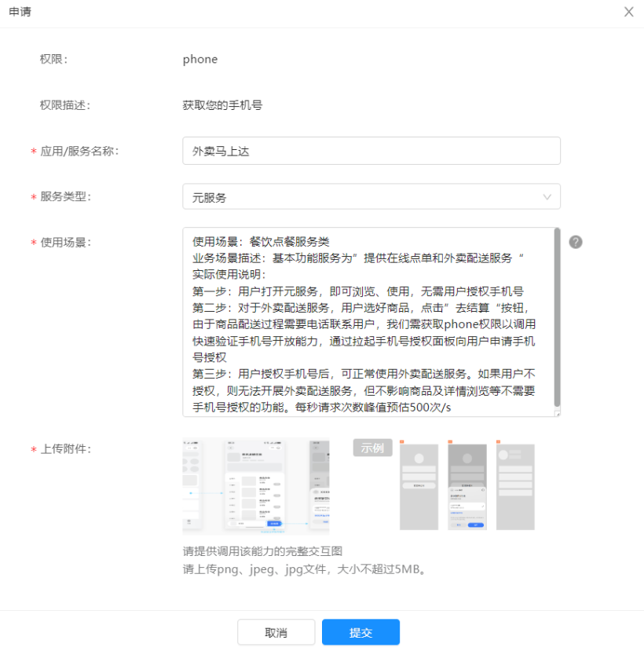Viewport: 644px width, 651px height.
Task: Click the 权限描述 text 获取您的手机号
Action: point(222,105)
